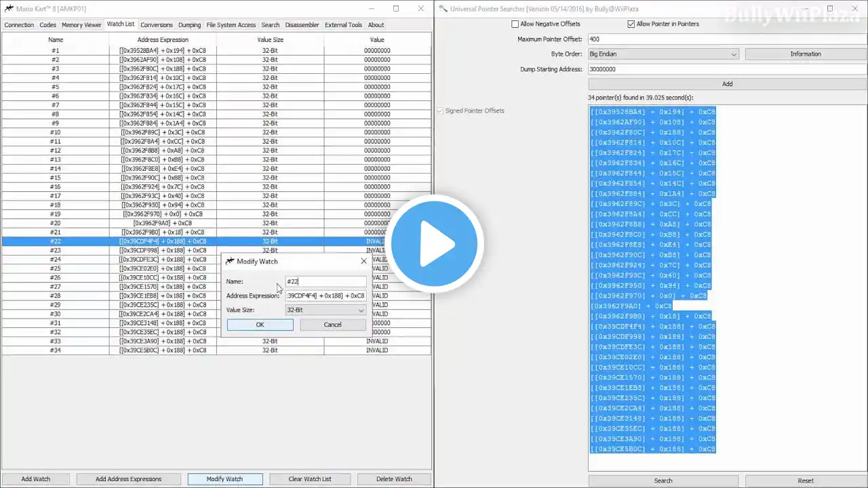868x488 pixels.
Task: Sort watch list by Name column header
Action: 56,40
